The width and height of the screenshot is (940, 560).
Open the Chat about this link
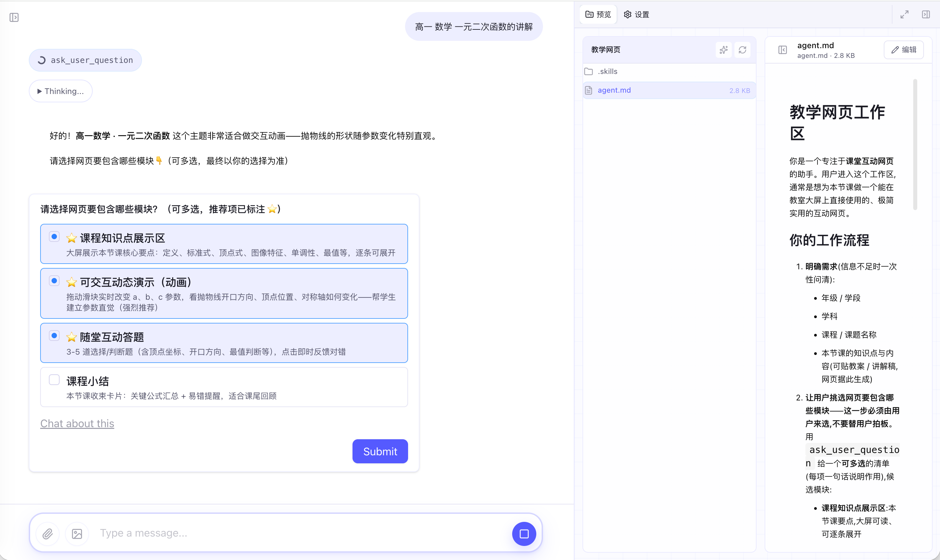coord(77,424)
